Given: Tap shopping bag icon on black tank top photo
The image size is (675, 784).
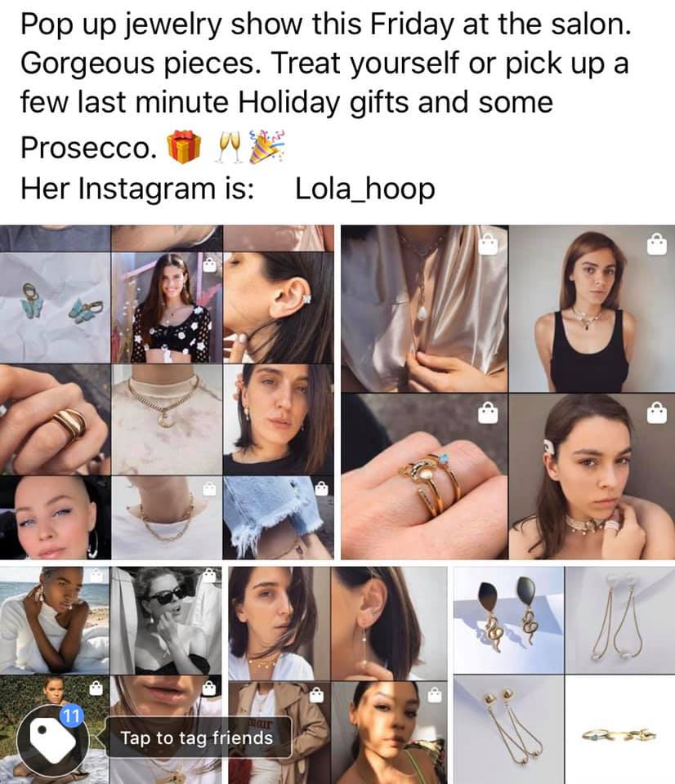Looking at the screenshot, I should click(656, 244).
